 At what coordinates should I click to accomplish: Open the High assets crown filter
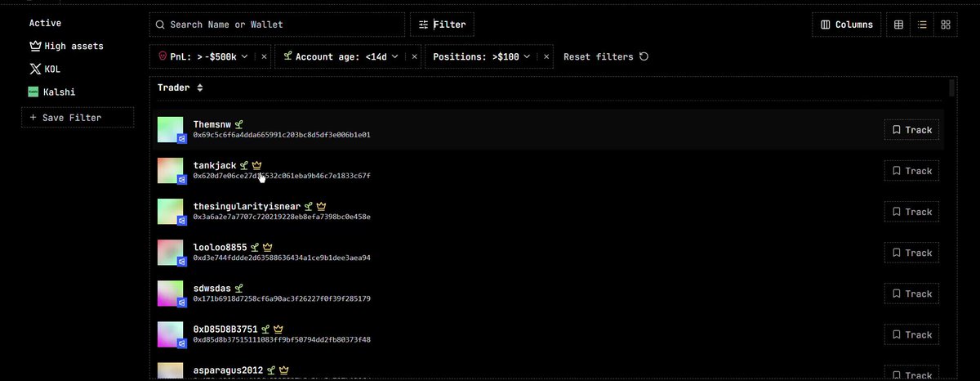[x=66, y=47]
